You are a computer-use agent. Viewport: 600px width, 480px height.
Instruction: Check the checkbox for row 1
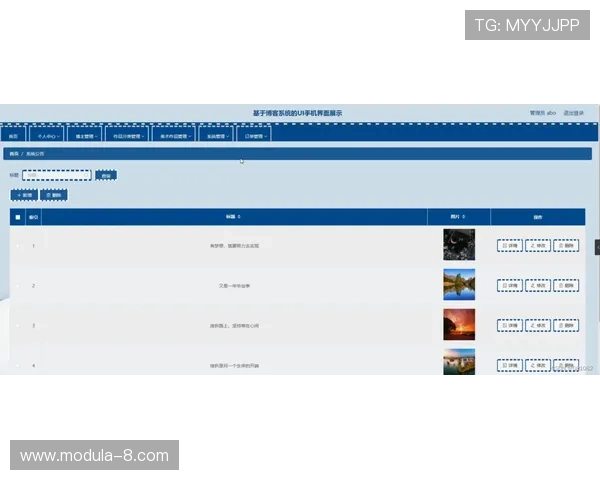coord(17,245)
